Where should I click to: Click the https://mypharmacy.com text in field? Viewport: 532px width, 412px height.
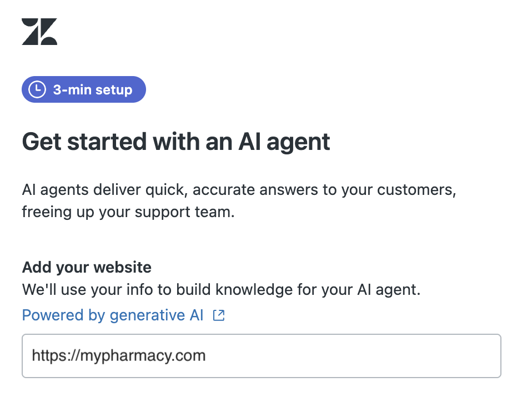coord(118,356)
